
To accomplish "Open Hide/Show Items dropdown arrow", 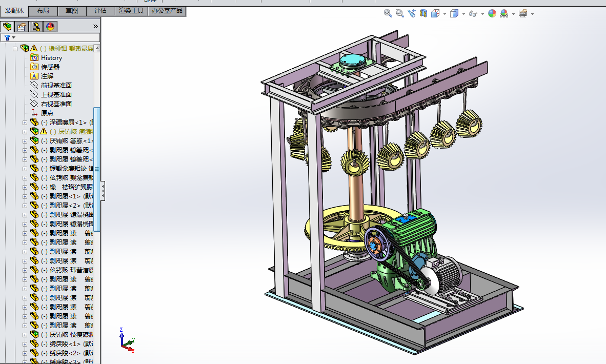I will pos(482,14).
